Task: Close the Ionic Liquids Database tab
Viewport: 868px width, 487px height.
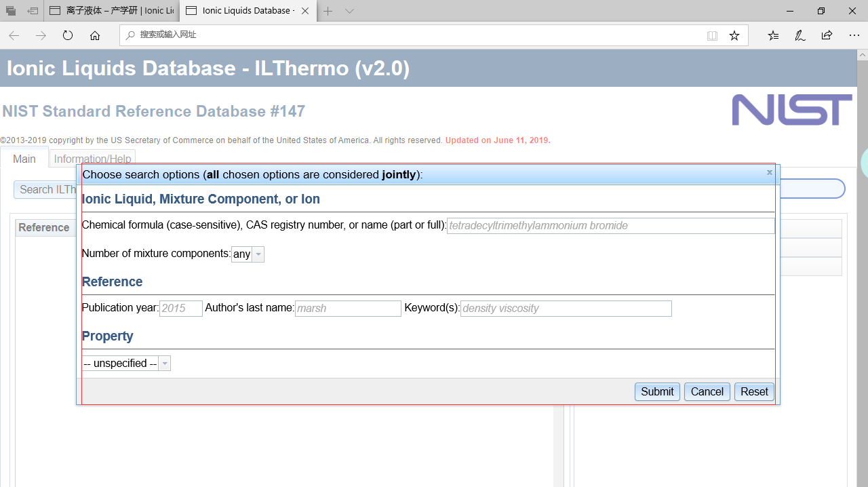Action: (305, 11)
